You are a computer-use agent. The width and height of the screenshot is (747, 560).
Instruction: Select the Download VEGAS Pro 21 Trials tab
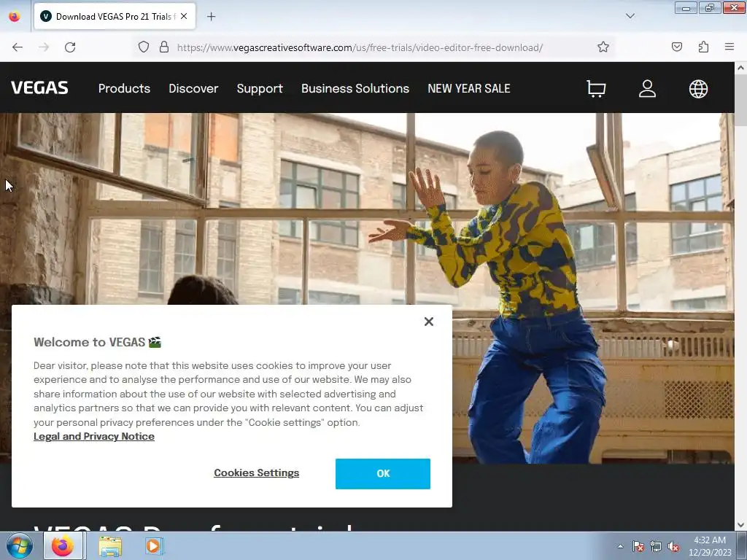[115, 17]
